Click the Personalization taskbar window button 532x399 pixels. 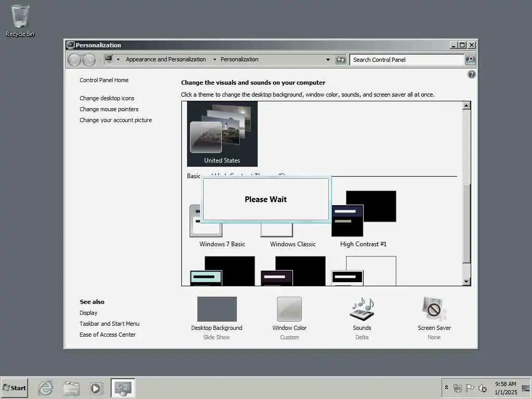point(123,388)
